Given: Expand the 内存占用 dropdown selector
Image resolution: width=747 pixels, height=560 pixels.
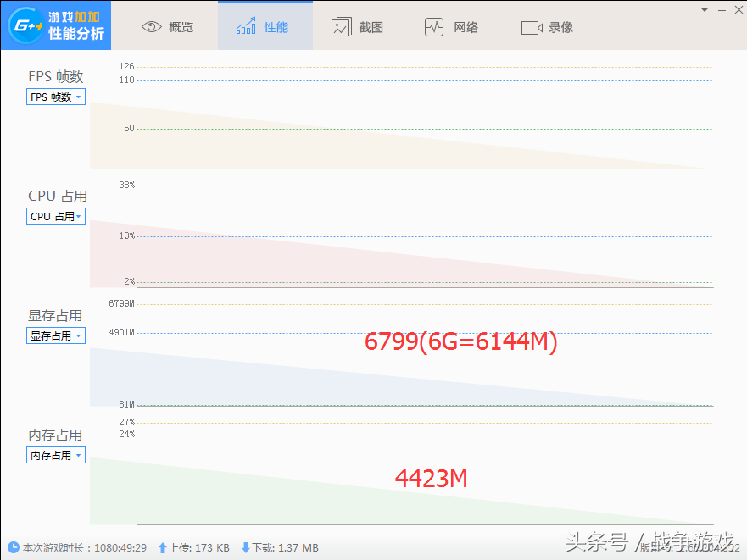Looking at the screenshot, I should pos(56,456).
